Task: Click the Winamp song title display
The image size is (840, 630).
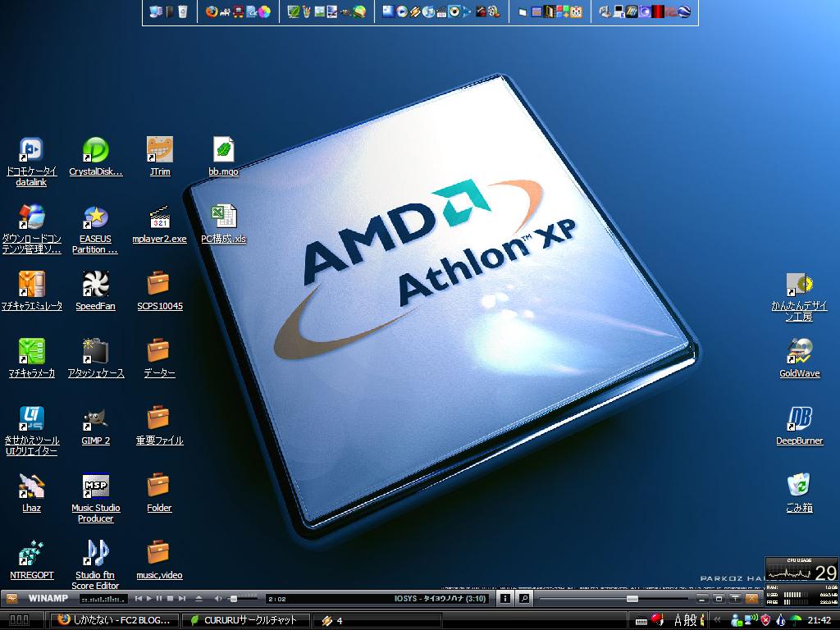Action: 440,598
